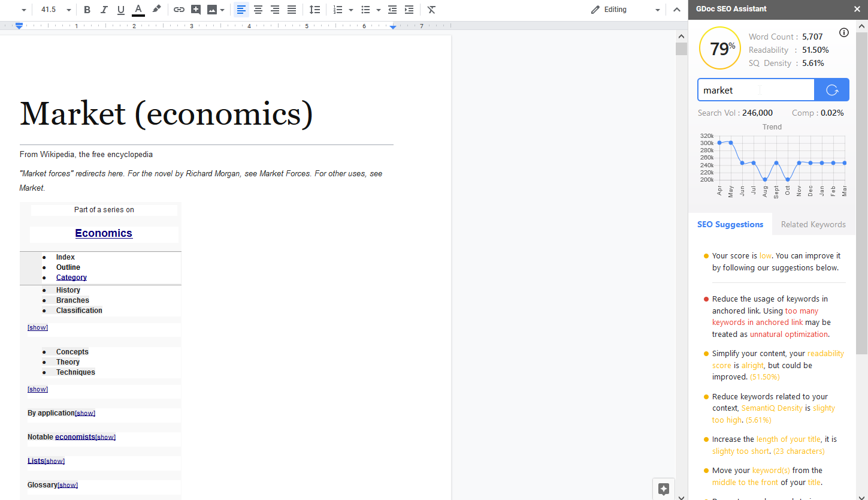This screenshot has height=500, width=868.
Task: Click the Economics series link
Action: pyautogui.click(x=104, y=233)
